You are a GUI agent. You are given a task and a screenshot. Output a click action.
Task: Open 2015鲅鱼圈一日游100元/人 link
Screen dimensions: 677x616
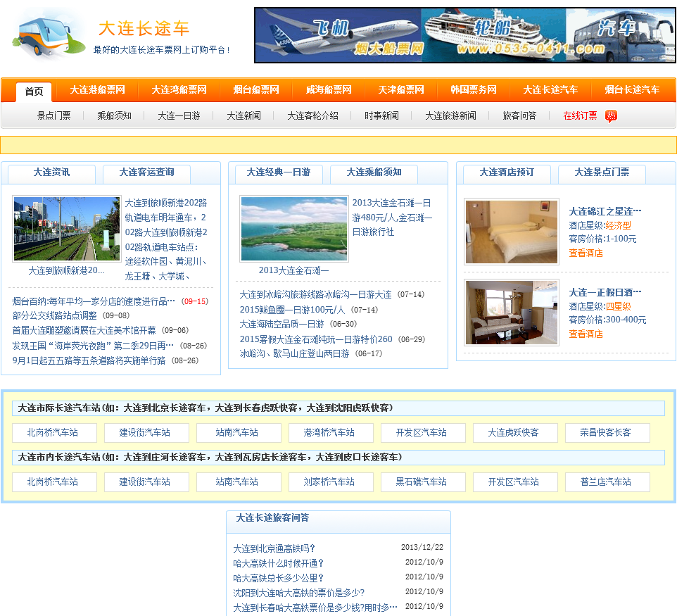pyautogui.click(x=292, y=310)
